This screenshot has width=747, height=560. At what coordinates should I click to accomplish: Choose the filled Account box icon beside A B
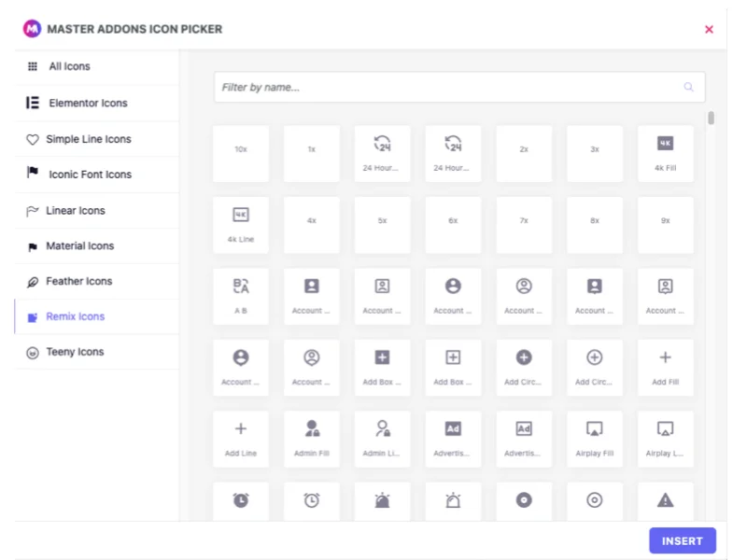312,296
